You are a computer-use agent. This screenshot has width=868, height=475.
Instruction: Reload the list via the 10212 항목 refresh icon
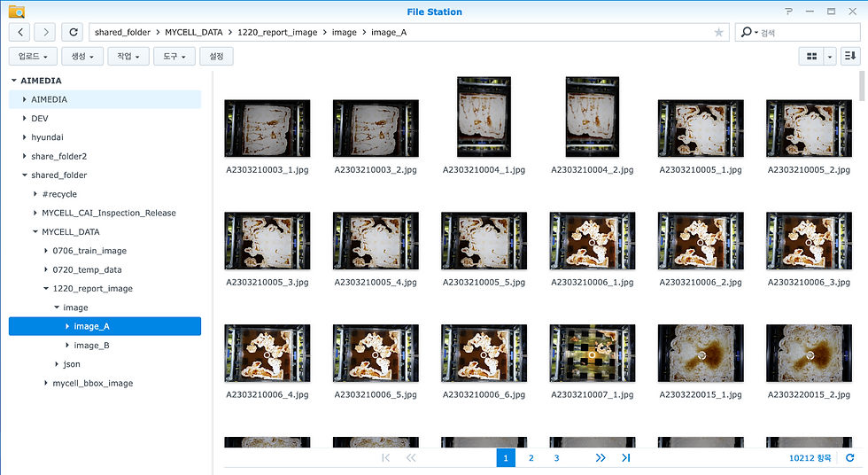click(849, 458)
